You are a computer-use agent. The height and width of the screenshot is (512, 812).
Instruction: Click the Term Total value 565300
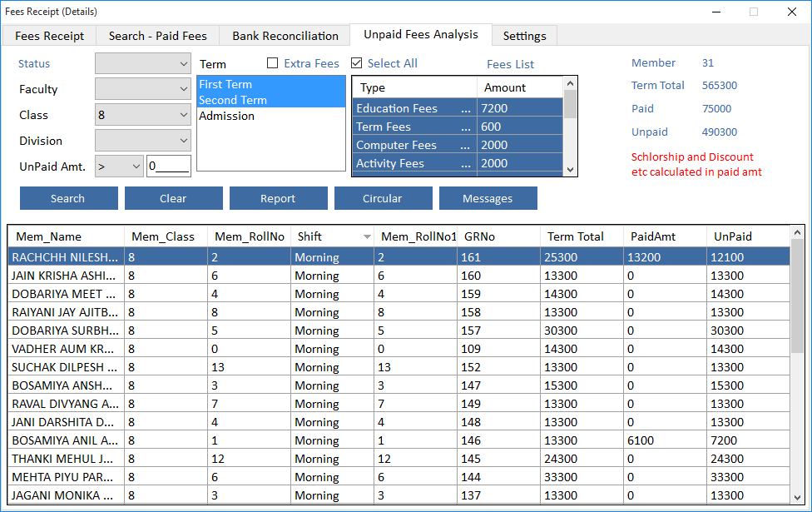click(x=720, y=86)
